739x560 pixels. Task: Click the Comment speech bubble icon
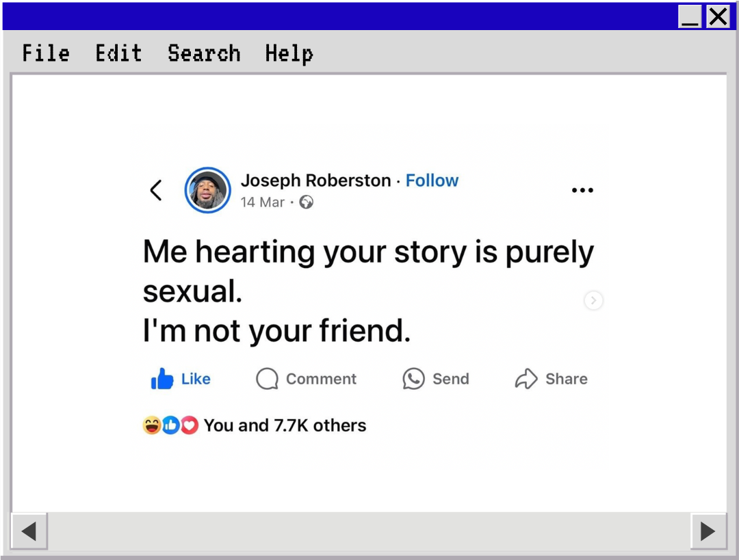click(268, 379)
